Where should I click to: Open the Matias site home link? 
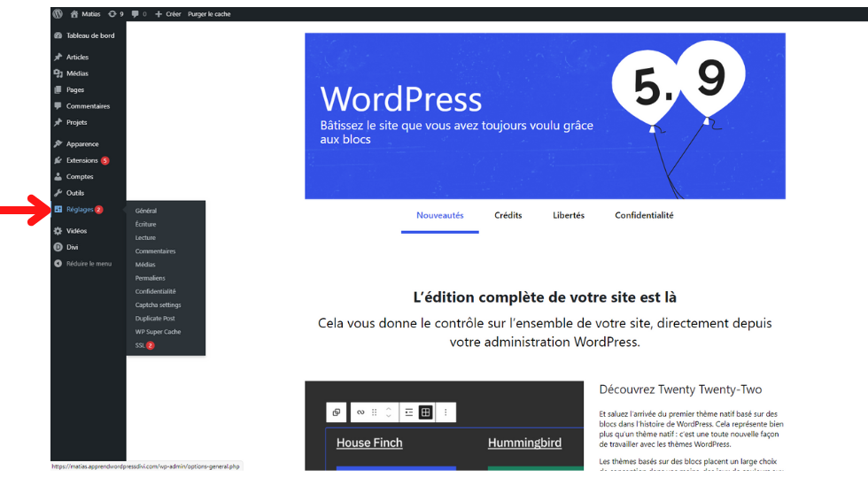pyautogui.click(x=86, y=14)
